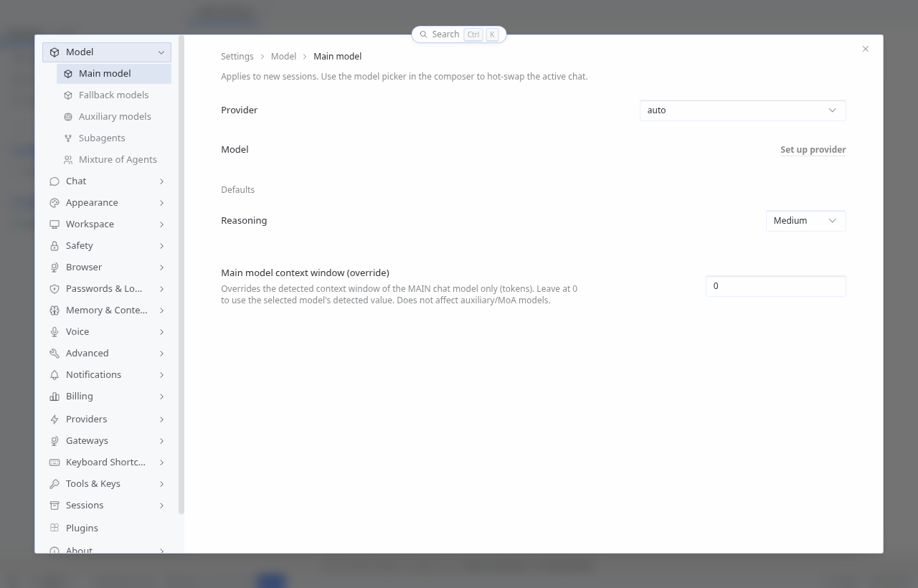Open Mixture of Agents settings
Image resolution: width=918 pixels, height=588 pixels.
pyautogui.click(x=114, y=160)
